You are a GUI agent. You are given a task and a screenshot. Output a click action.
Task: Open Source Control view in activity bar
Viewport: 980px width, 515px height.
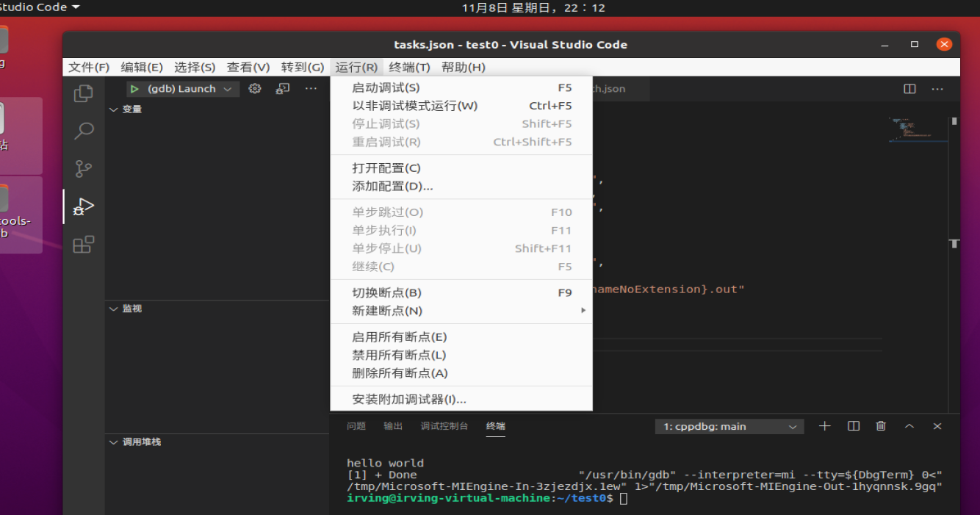pos(84,169)
